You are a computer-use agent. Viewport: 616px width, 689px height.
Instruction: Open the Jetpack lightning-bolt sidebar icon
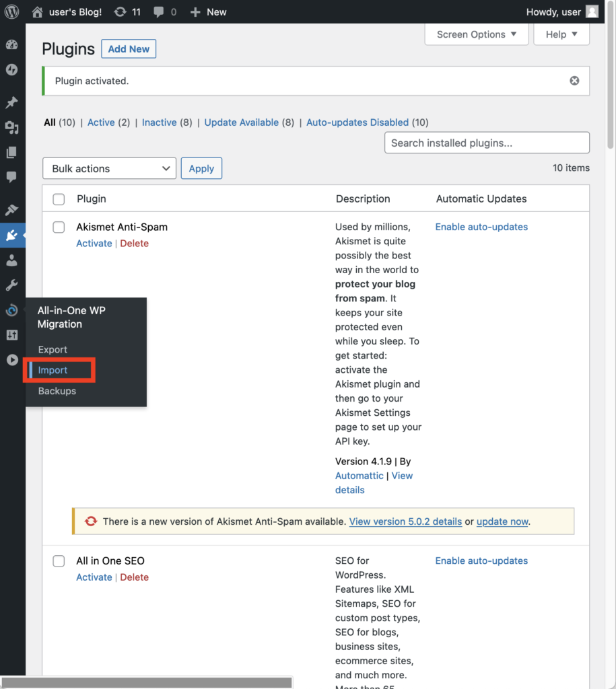tap(12, 69)
